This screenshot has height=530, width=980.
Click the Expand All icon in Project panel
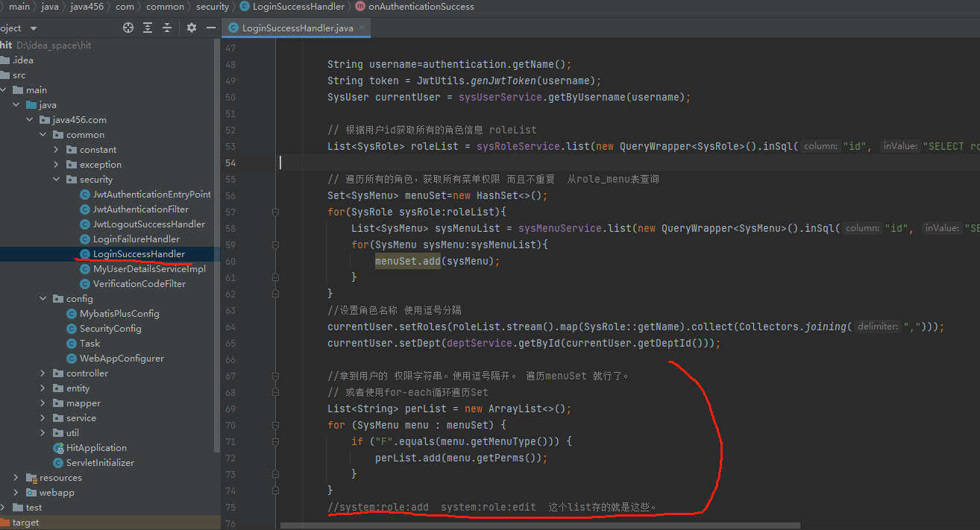tap(148, 28)
